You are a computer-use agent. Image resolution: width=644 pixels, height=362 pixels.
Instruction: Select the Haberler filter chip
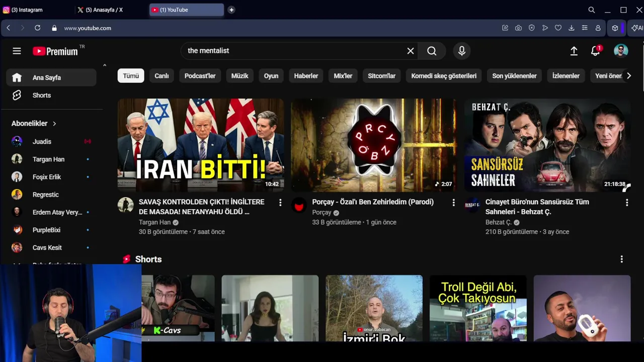click(x=306, y=76)
